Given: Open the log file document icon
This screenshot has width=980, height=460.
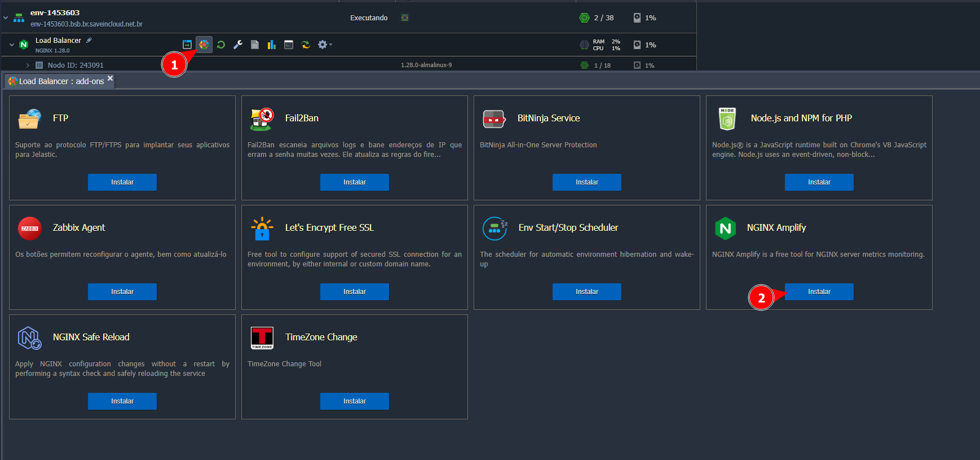Looking at the screenshot, I should coord(255,45).
